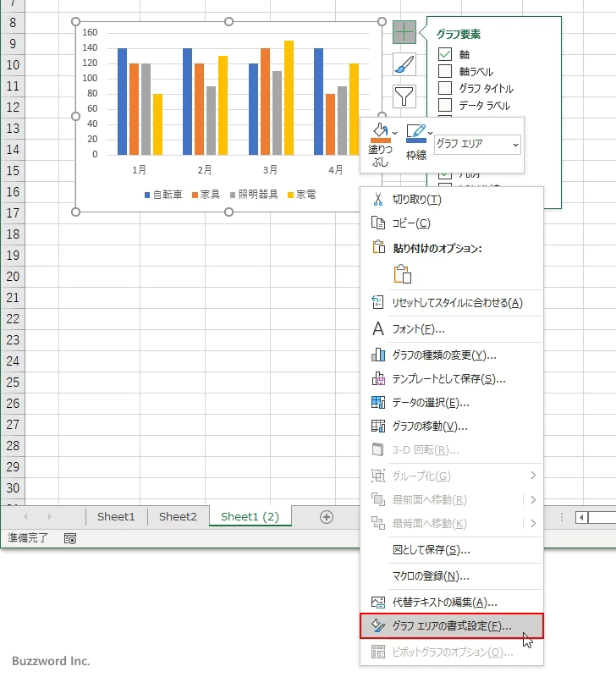This screenshot has width=616, height=677.
Task: Click the リセットしてスタイルに合わせる icon
Action: (377, 302)
